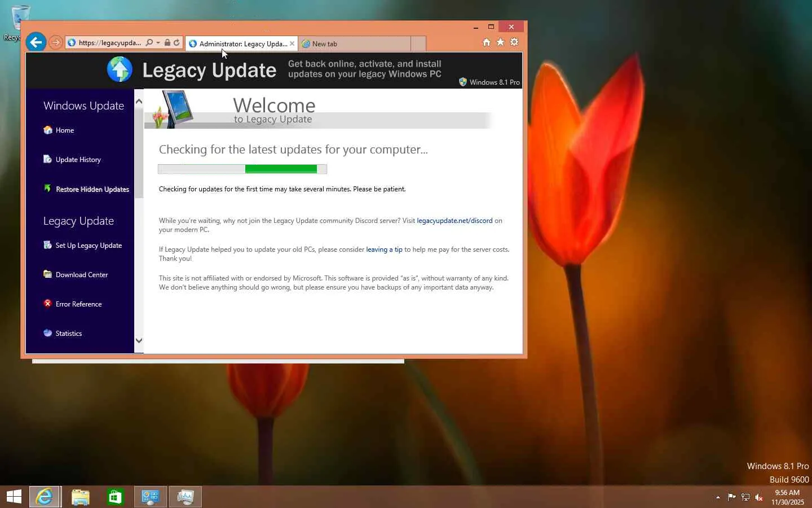Launch the Windows Store from taskbar
This screenshot has width=812, height=508.
pyautogui.click(x=115, y=497)
